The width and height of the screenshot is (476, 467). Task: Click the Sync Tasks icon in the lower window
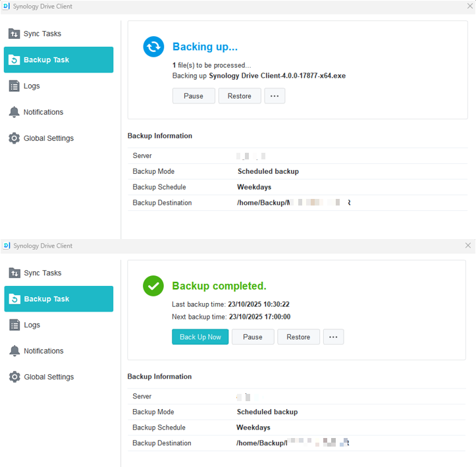point(14,273)
